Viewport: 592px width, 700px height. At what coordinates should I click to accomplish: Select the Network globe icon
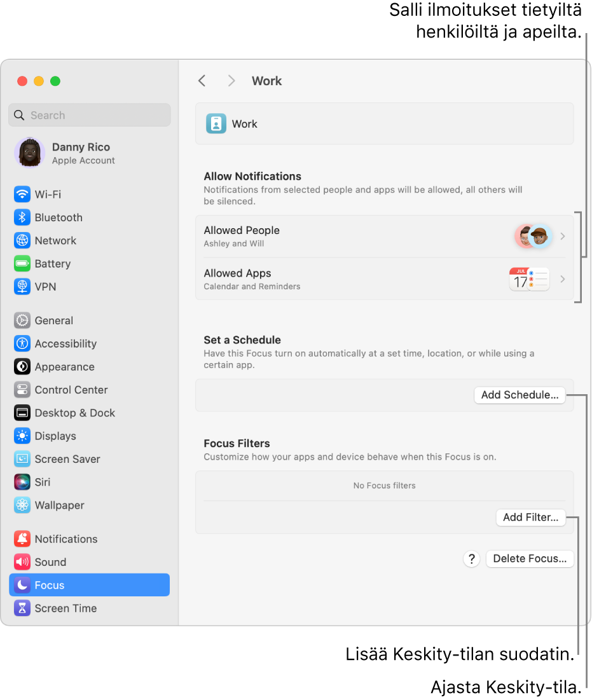click(x=22, y=240)
